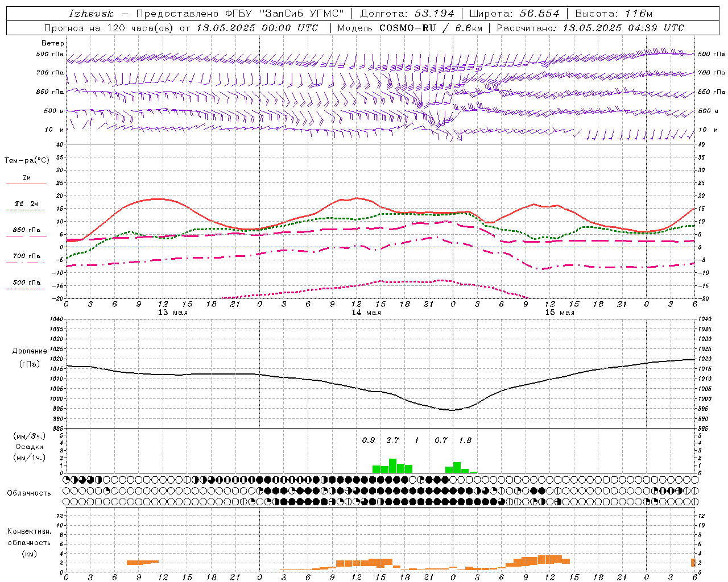Image resolution: width=728 pixels, height=582 pixels.
Task: Click the Ветер wind panel label
Action: pyautogui.click(x=53, y=43)
